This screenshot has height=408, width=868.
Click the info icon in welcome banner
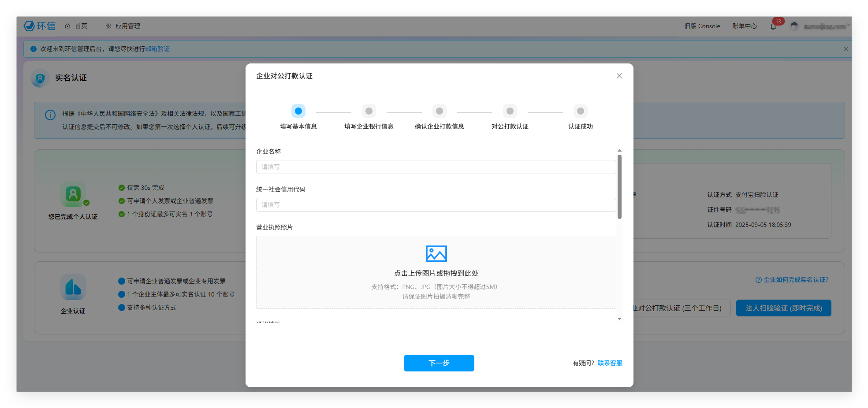pyautogui.click(x=34, y=49)
